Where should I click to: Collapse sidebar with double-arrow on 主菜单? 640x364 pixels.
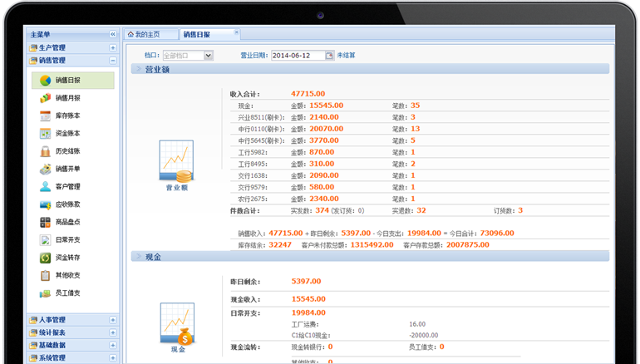(113, 34)
